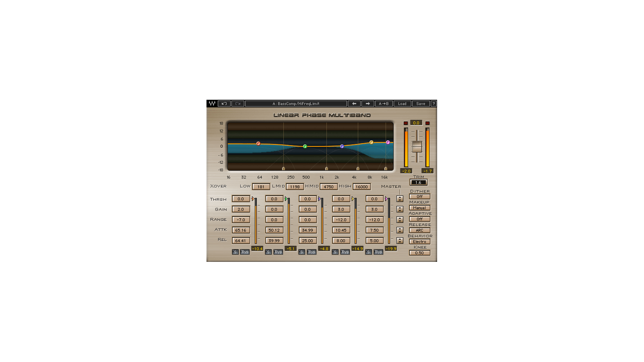644x362 pixels.
Task: Load next preset with right arrow
Action: point(368,103)
